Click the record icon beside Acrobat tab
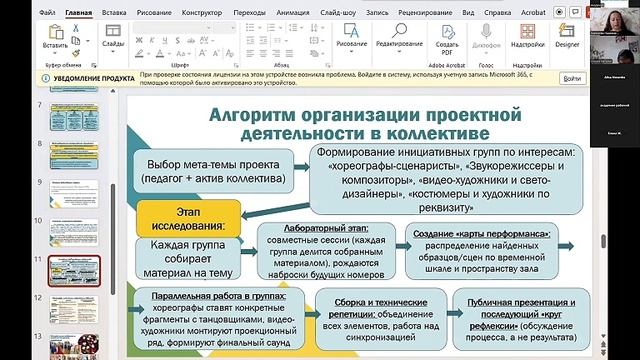 point(559,12)
